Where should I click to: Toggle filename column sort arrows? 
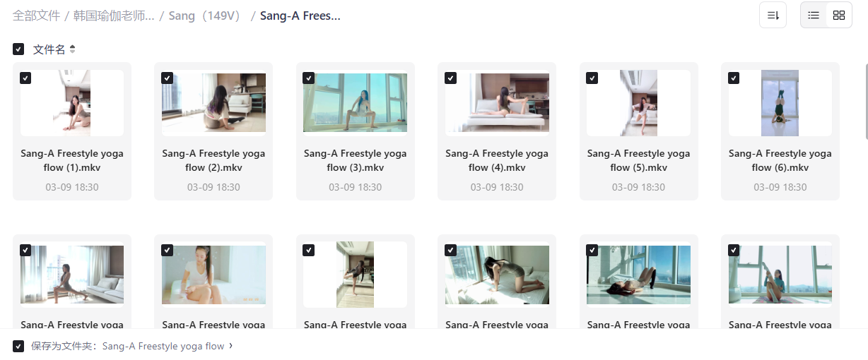[x=72, y=49]
